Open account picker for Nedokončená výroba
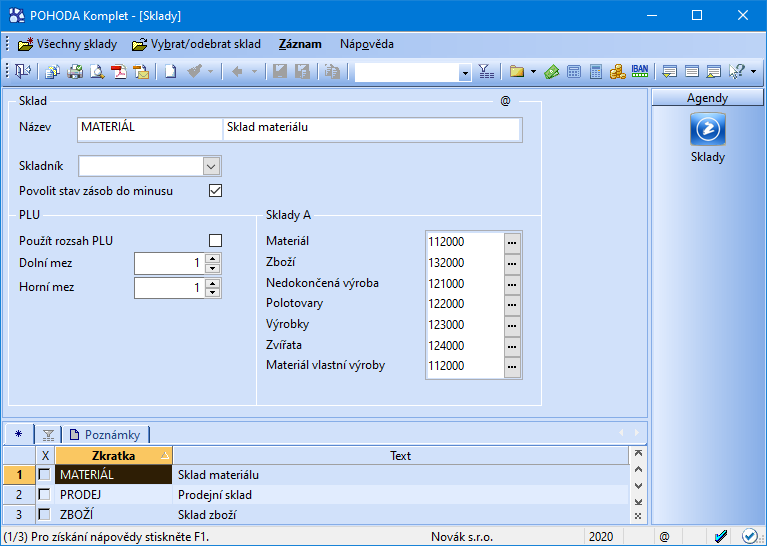Image resolution: width=767 pixels, height=546 pixels. pos(512,284)
